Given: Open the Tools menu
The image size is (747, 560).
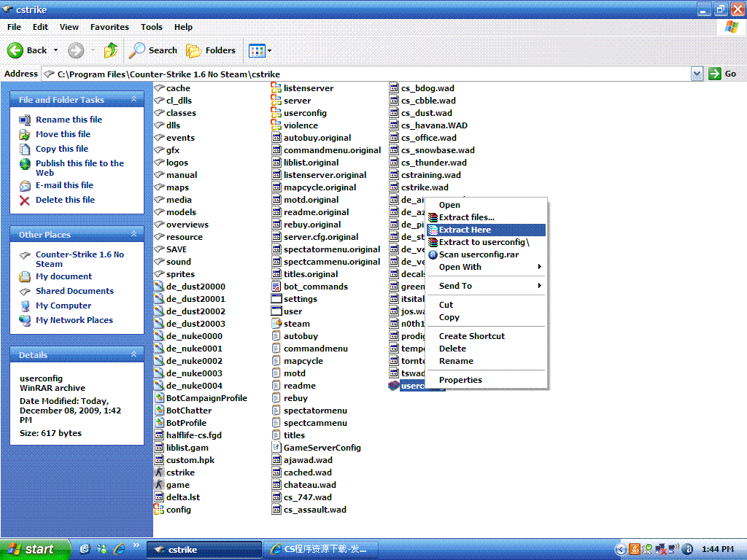Looking at the screenshot, I should (152, 27).
